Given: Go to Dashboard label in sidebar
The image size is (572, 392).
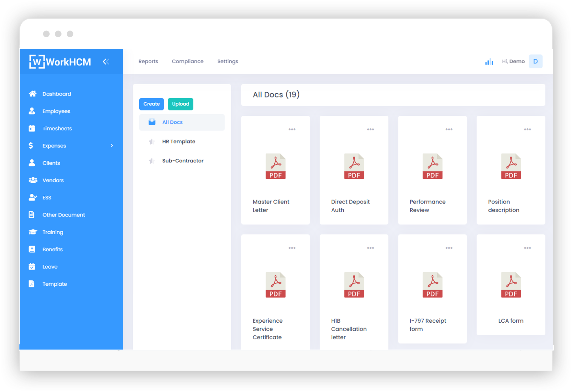Looking at the screenshot, I should click(x=57, y=94).
